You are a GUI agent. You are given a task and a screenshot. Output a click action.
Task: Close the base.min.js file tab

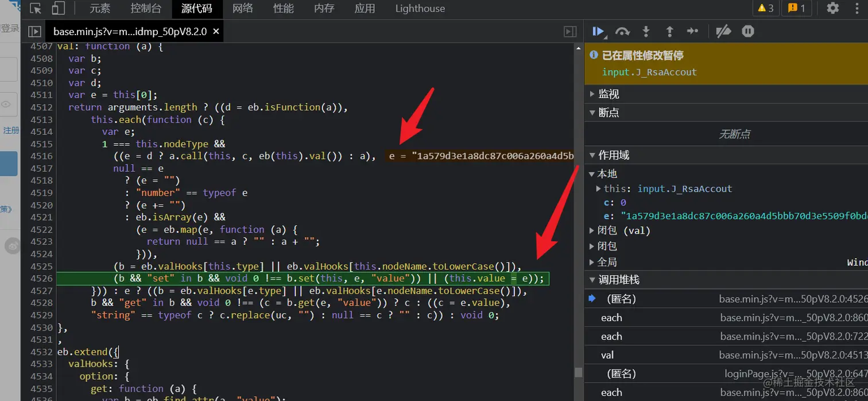click(216, 32)
